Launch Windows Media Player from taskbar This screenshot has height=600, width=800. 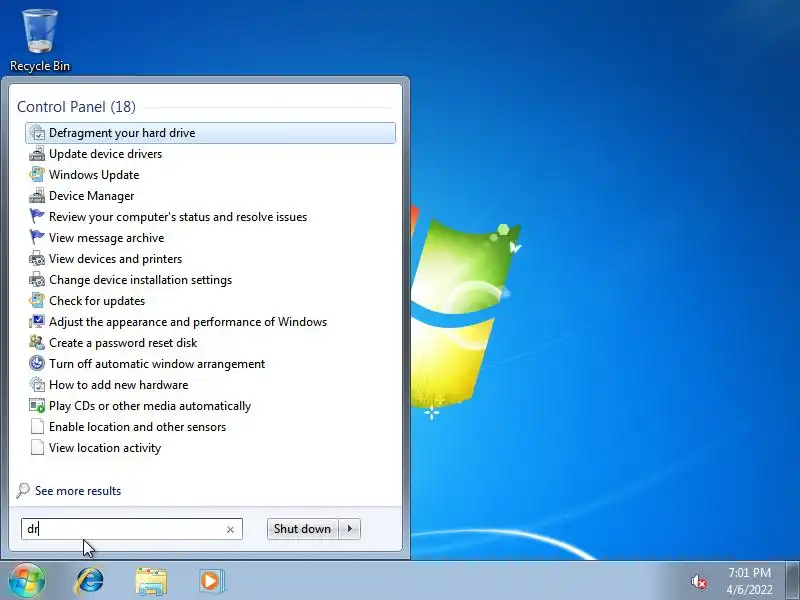point(211,581)
